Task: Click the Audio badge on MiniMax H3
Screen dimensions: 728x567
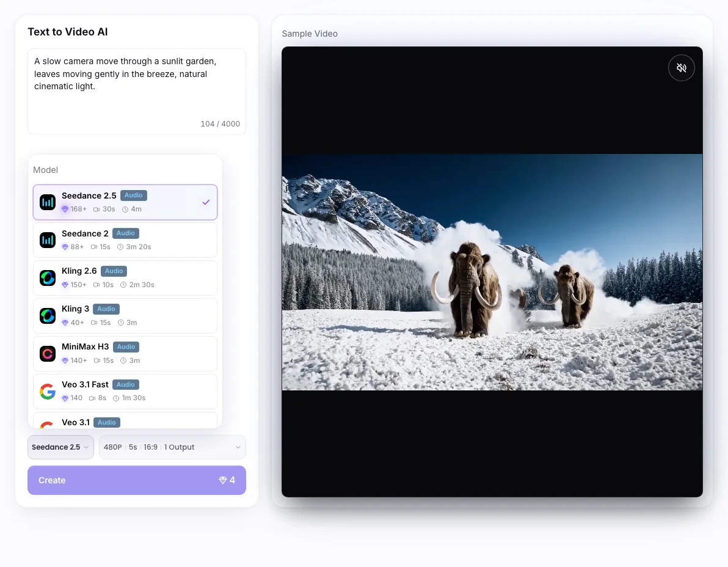Action: tap(126, 347)
